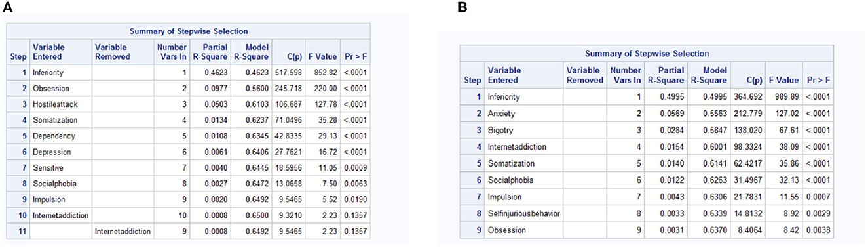This screenshot has height=248, width=868.
Task: Click the Summary of Stepwise Selection title in B
Action: [x=646, y=53]
